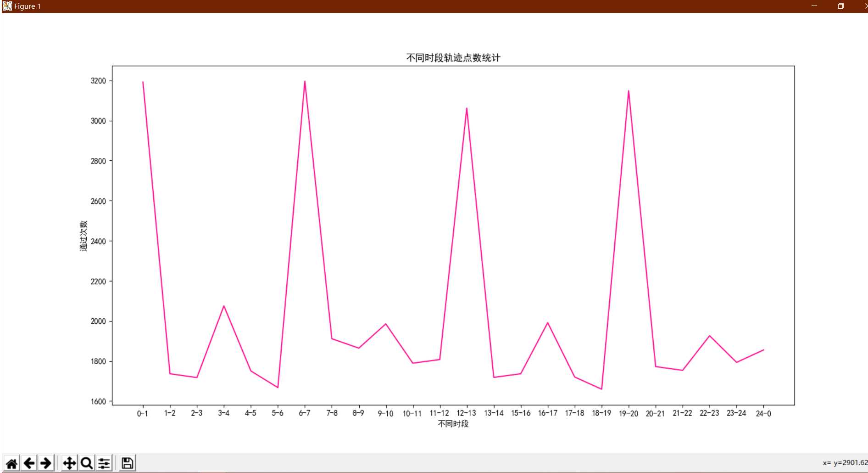The width and height of the screenshot is (868, 473).
Task: Click the x-axis tick label 12-13
Action: 467,413
